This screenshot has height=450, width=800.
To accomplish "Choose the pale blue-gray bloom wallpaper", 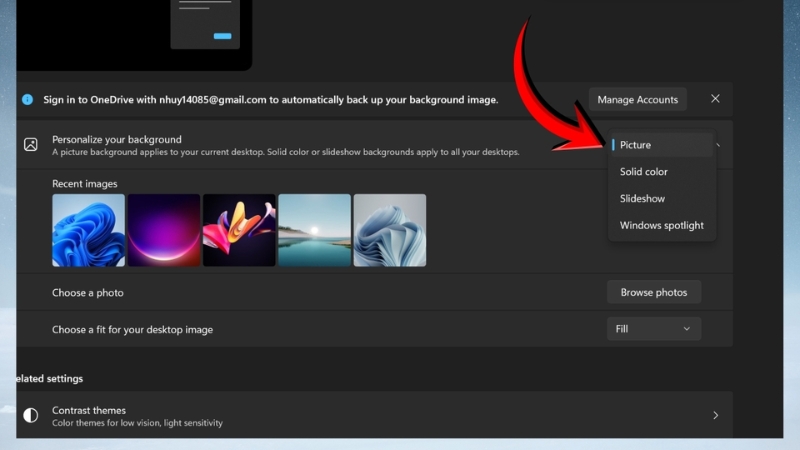I will [389, 230].
